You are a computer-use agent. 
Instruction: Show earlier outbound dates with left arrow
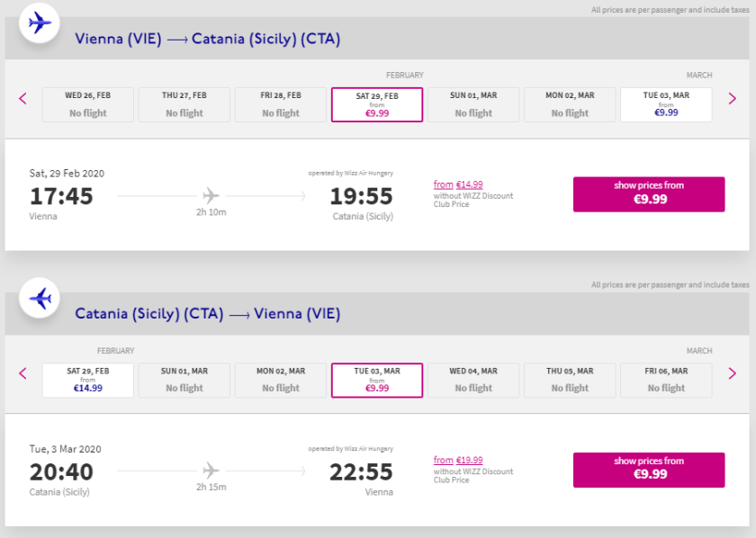[x=23, y=98]
